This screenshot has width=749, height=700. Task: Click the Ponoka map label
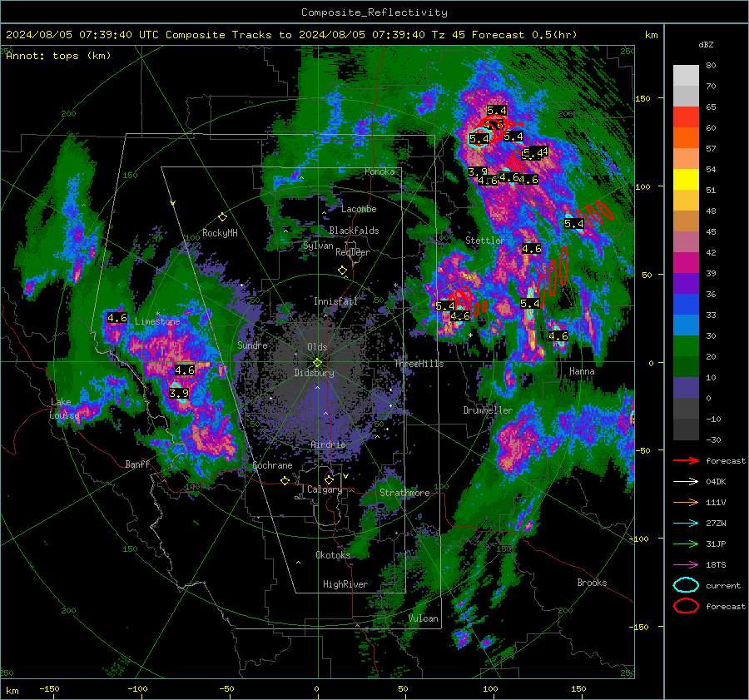[379, 171]
